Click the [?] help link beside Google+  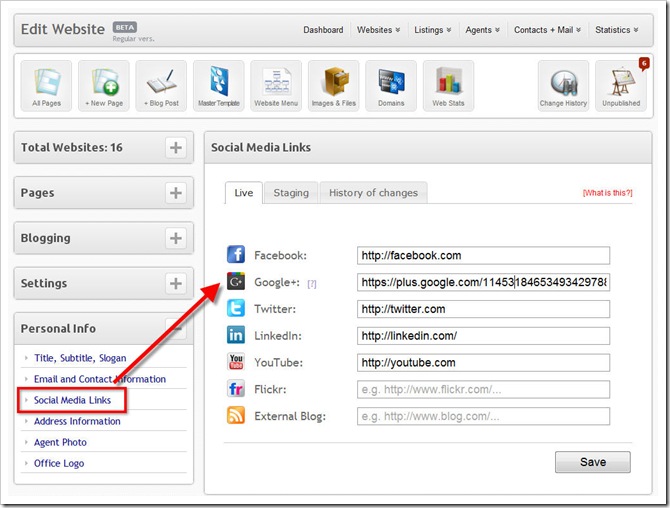coord(312,284)
